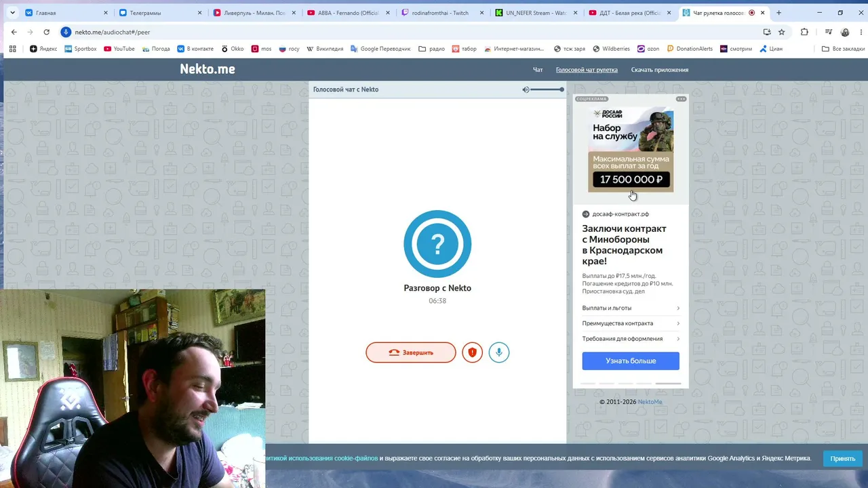Go back to the previous page
The image size is (868, 488).
click(x=14, y=32)
